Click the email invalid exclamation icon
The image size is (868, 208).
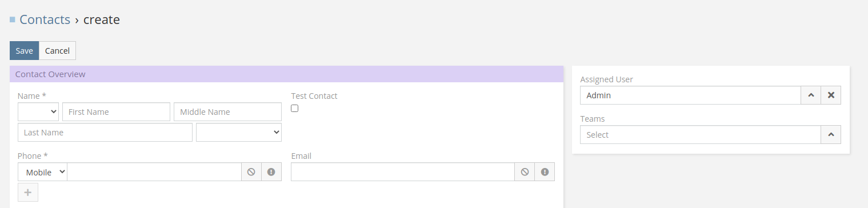coord(545,171)
